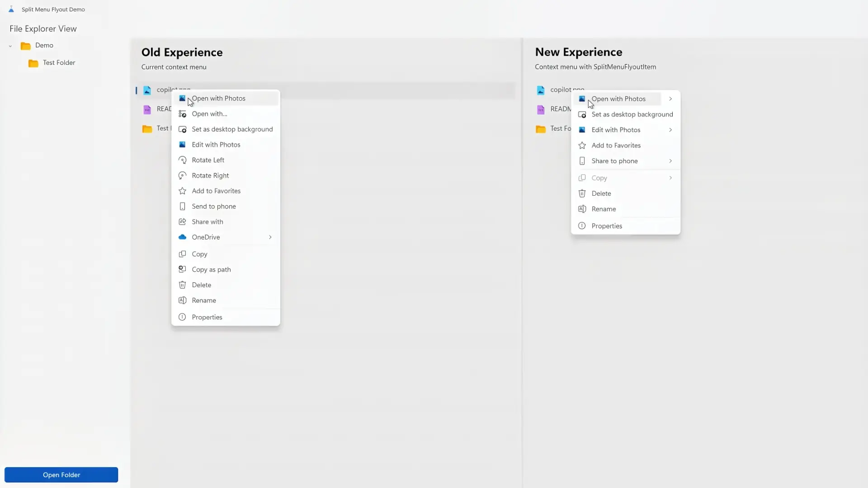Viewport: 868px width, 488px height.
Task: Click the Share with icon
Action: pos(182,221)
